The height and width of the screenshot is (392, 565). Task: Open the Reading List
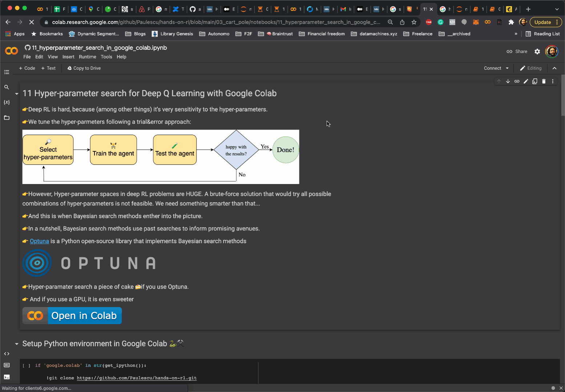(x=543, y=34)
